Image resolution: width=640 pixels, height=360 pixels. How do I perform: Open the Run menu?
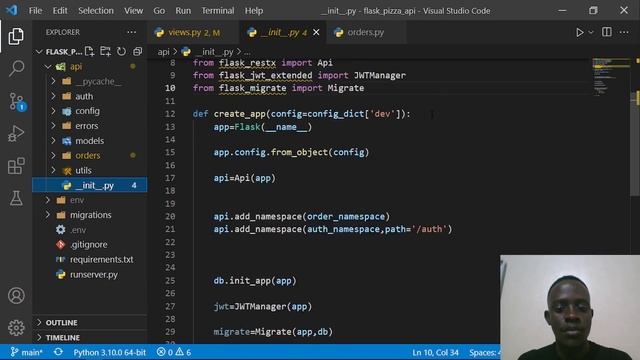point(183,11)
